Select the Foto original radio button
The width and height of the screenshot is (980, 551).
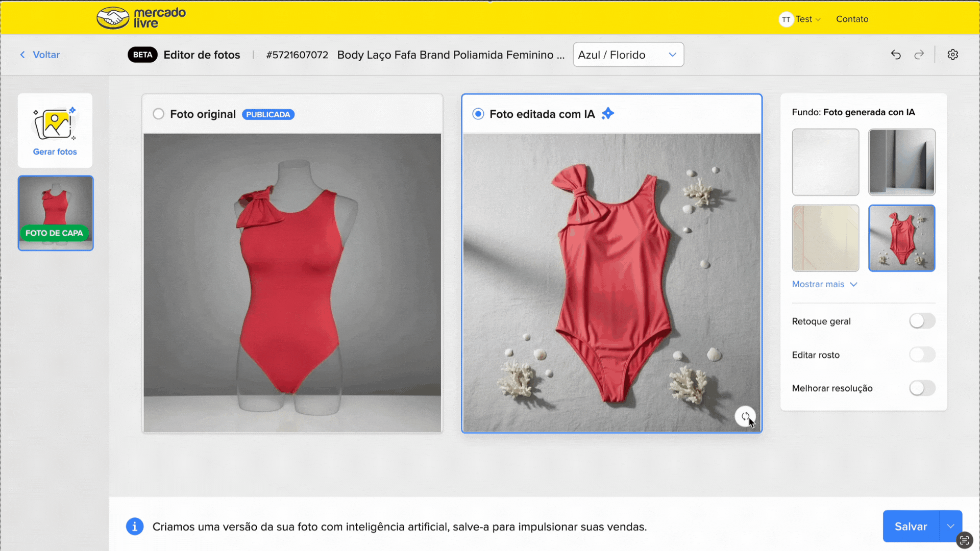pos(159,114)
